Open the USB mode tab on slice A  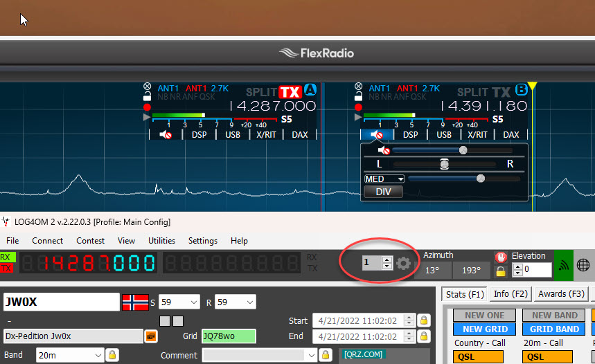pos(233,135)
